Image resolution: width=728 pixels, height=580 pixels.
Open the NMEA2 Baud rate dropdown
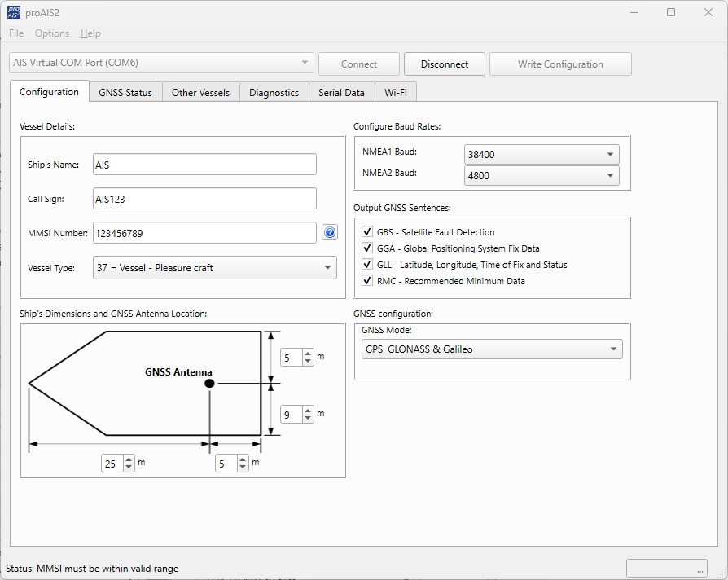[542, 175]
